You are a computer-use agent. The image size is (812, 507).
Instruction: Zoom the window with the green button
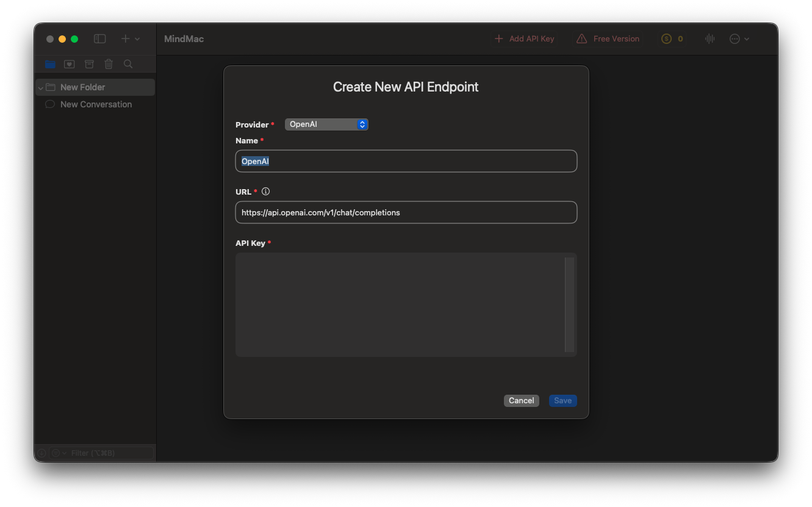(74, 39)
